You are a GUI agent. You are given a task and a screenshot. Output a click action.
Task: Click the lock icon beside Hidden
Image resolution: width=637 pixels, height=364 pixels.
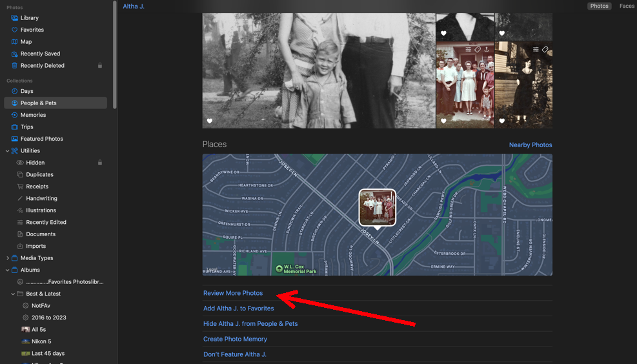click(100, 163)
